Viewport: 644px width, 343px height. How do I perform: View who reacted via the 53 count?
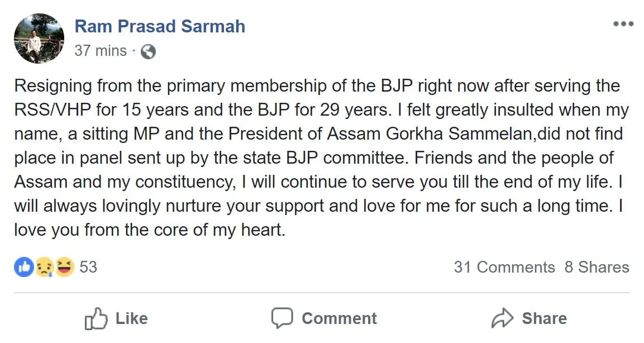coord(88,267)
